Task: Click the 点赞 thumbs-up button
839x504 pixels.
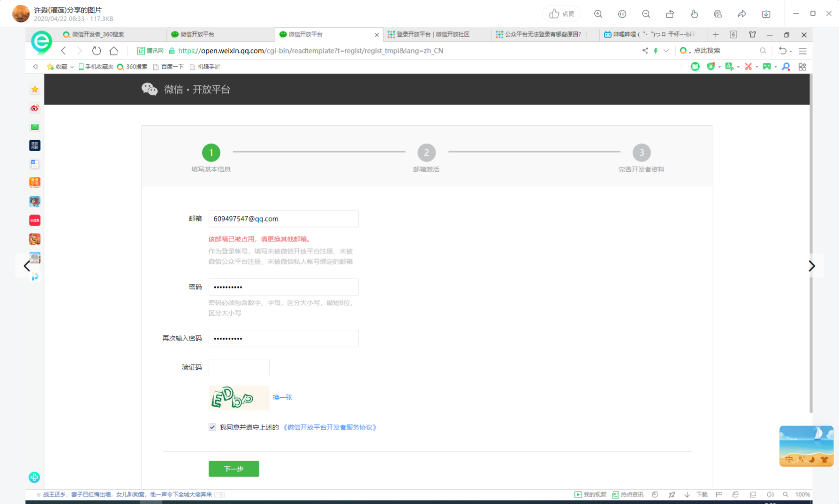Action: [x=561, y=14]
